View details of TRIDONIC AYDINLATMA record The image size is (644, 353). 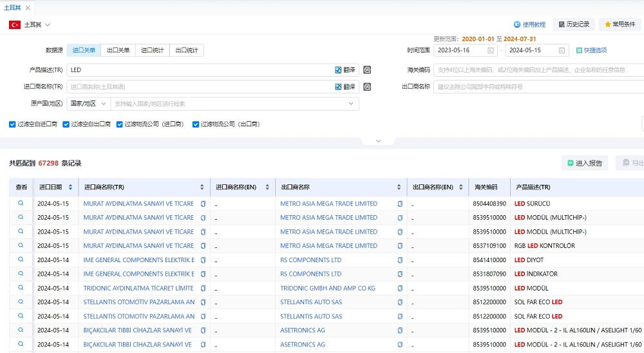pyautogui.click(x=21, y=288)
